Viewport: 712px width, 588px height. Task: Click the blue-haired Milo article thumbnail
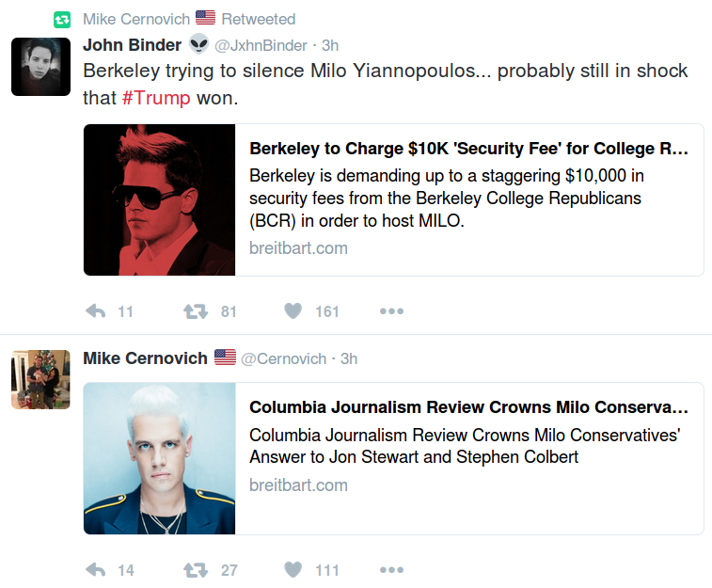(159, 458)
